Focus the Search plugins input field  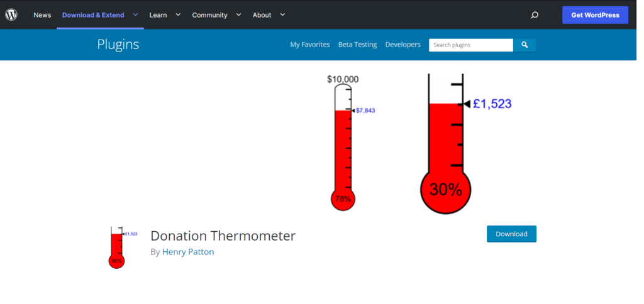point(471,45)
